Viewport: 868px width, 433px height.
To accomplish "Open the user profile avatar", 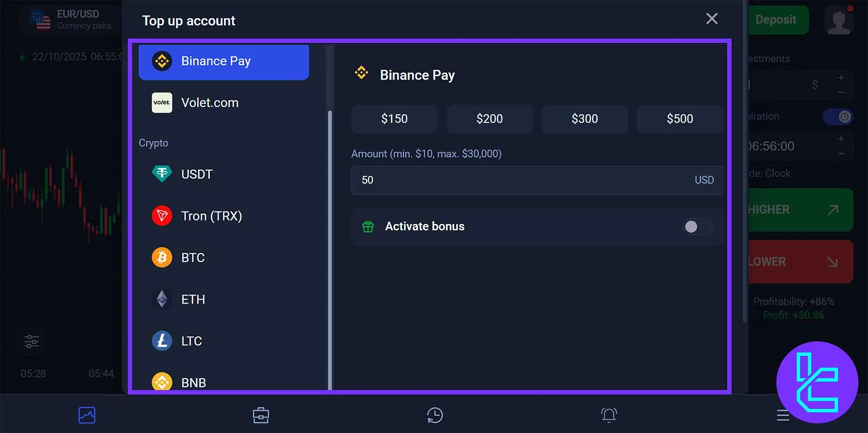I will tap(839, 20).
